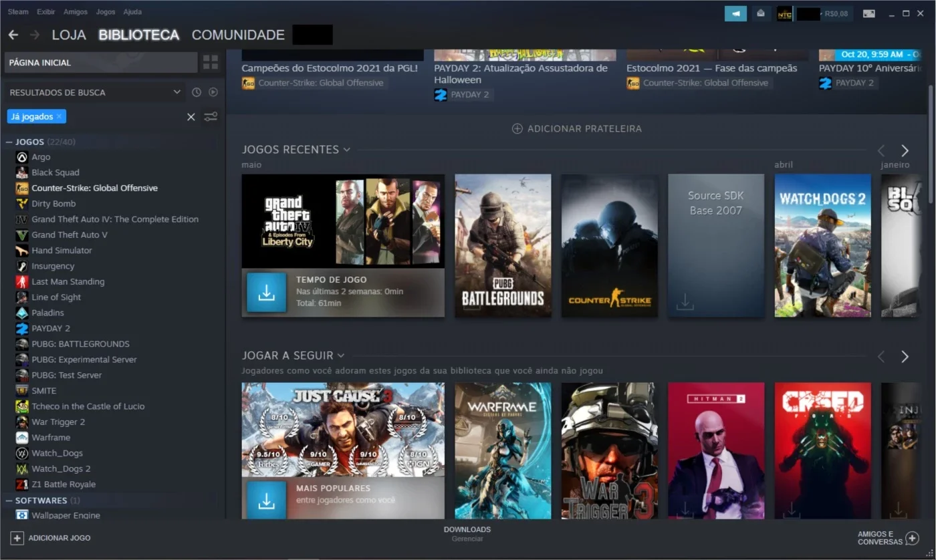
Task: Click the Insurgency game icon
Action: 22,266
